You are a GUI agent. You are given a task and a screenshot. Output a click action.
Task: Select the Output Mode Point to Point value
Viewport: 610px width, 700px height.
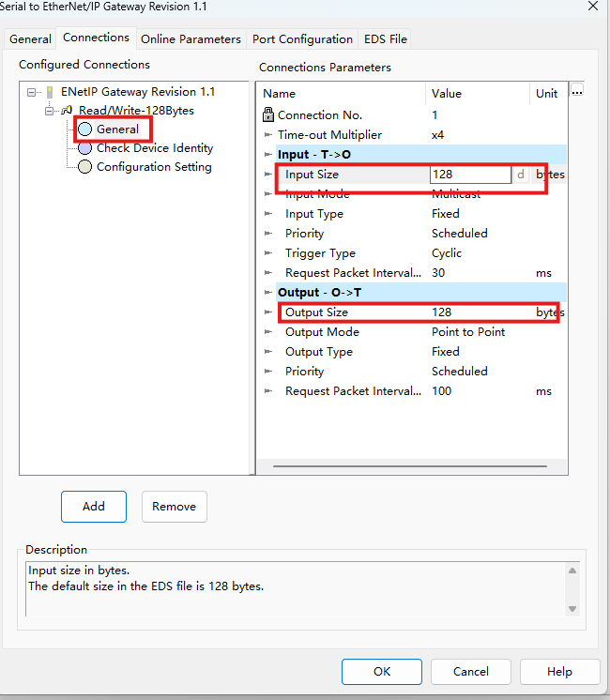pyautogui.click(x=468, y=331)
